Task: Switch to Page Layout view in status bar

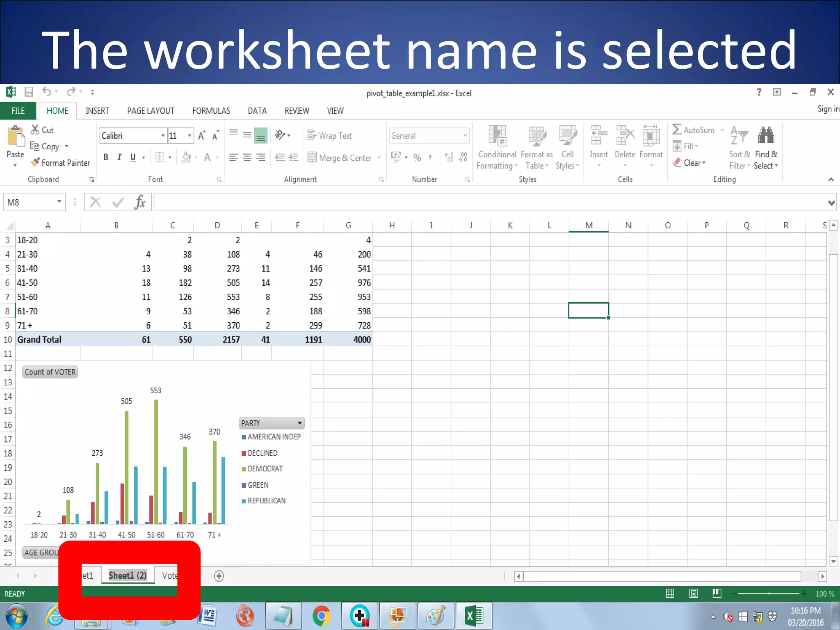Action: coord(694,593)
